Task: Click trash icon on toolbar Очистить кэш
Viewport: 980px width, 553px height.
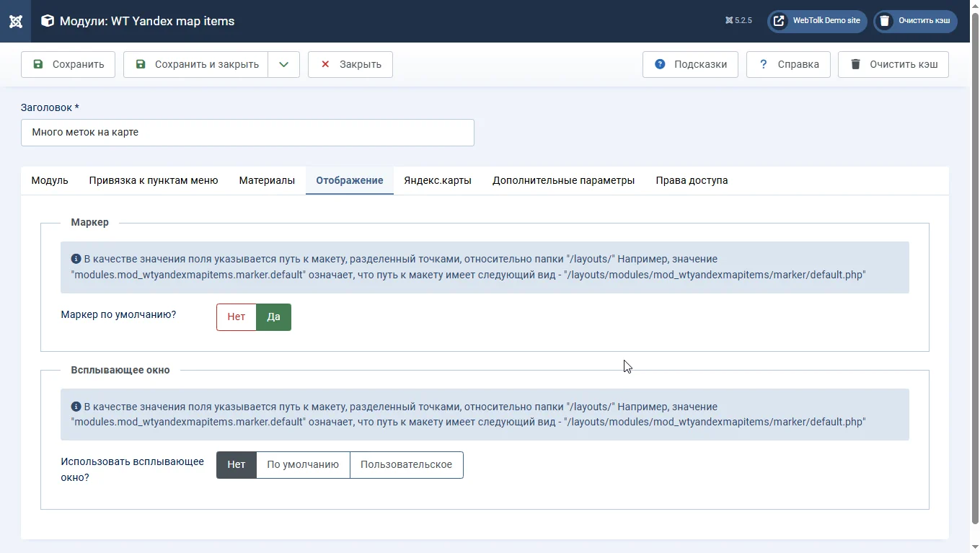Action: [855, 64]
